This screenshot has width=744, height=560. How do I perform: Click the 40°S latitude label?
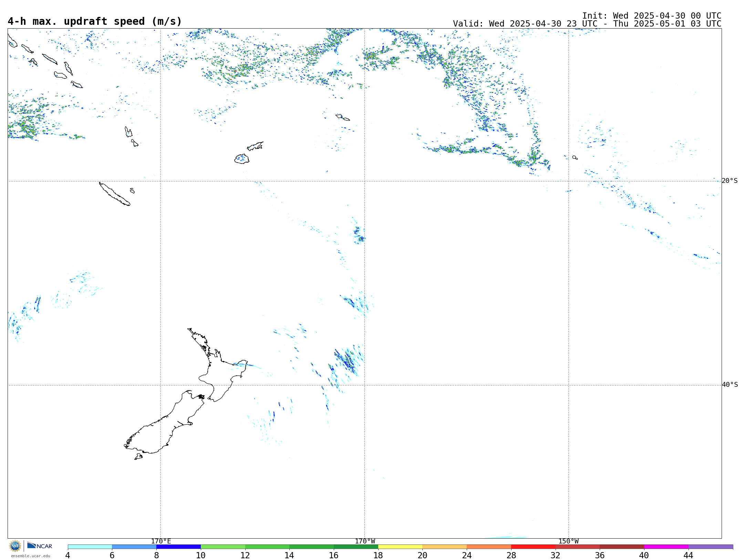click(730, 385)
